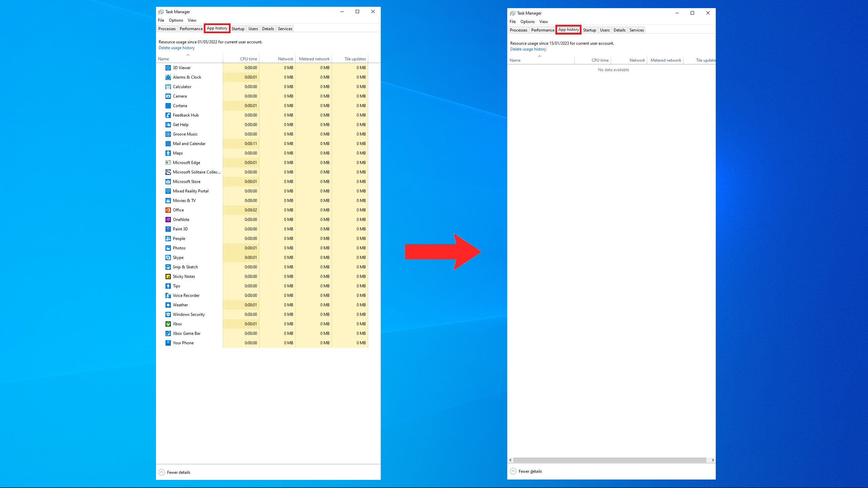Sort by CPU time column on left
This screenshot has width=868, height=488.
click(248, 59)
